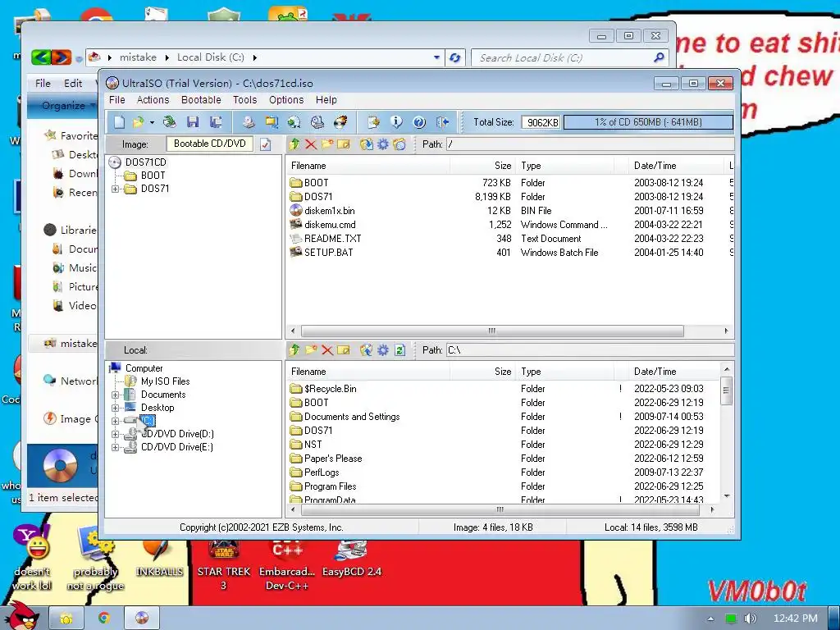
Task: Click the Exit door toolbar icon
Action: [442, 123]
